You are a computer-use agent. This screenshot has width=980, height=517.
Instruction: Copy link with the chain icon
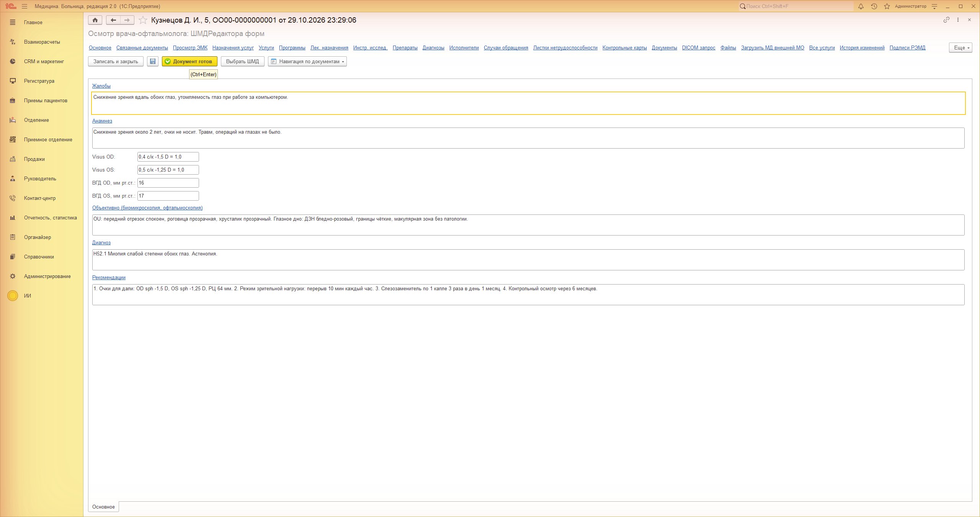point(946,20)
